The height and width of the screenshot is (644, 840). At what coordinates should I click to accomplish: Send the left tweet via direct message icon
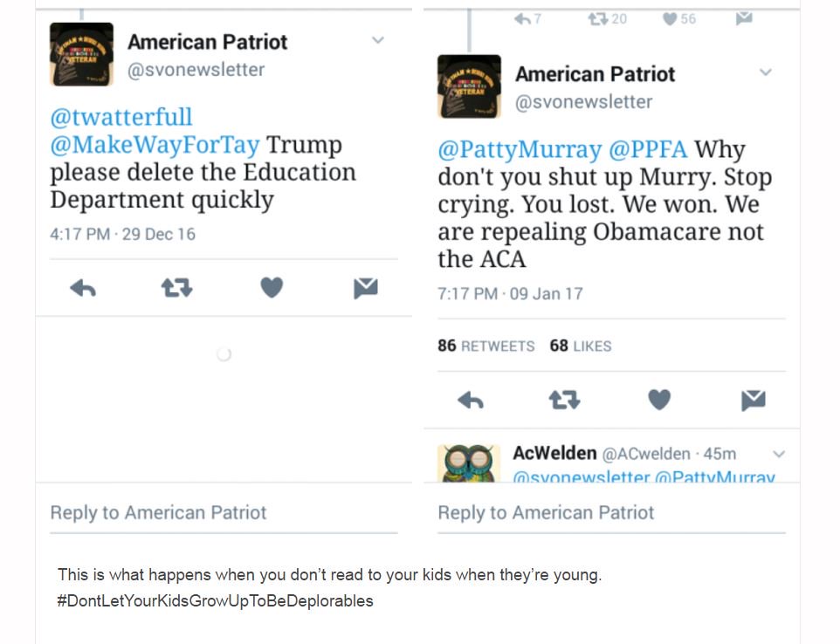(x=366, y=288)
